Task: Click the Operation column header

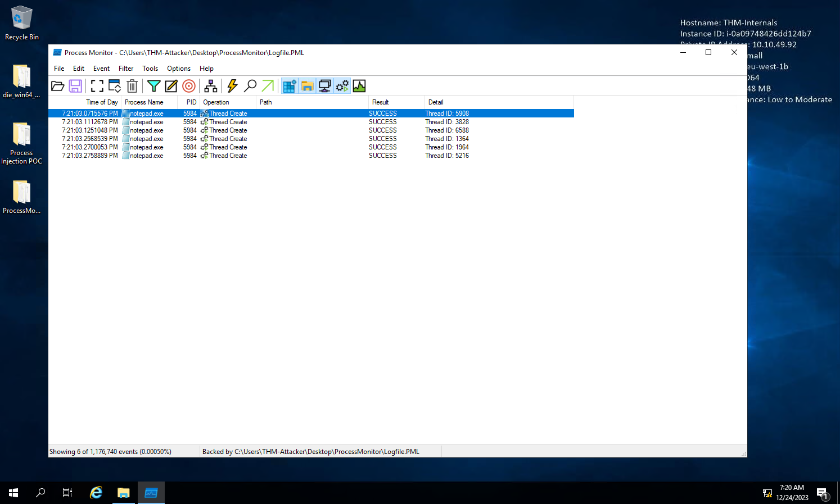Action: [x=228, y=102]
